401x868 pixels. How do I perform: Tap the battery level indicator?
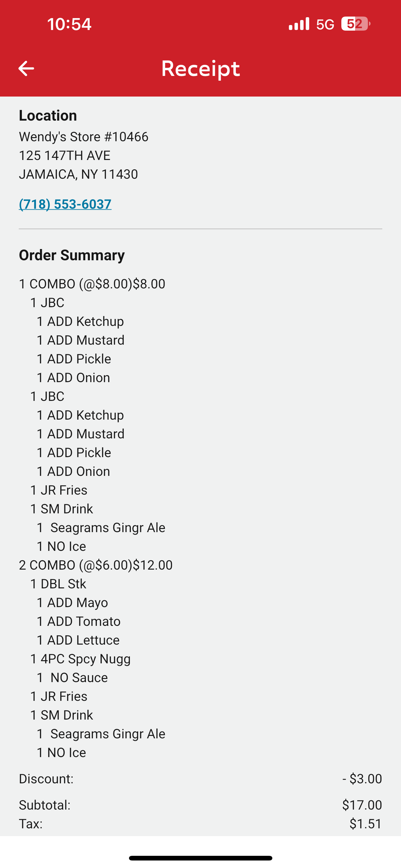point(355,24)
